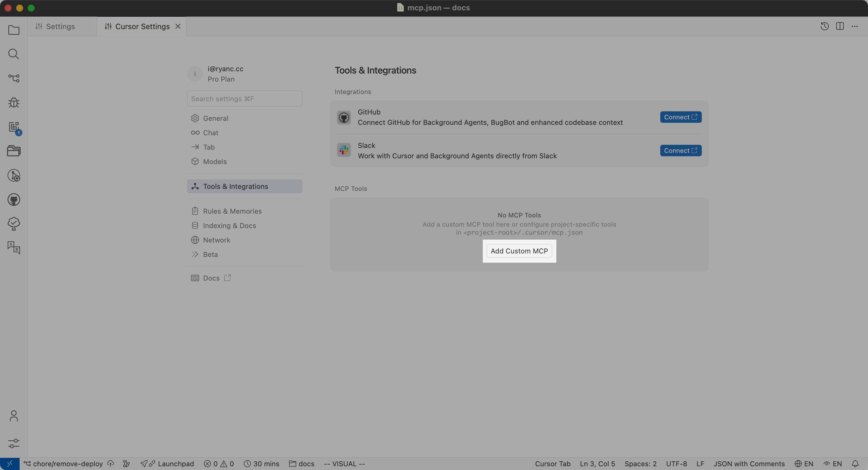Image resolution: width=868 pixels, height=470 pixels.
Task: Open the chore/remove-deploy branch picker
Action: [68, 464]
